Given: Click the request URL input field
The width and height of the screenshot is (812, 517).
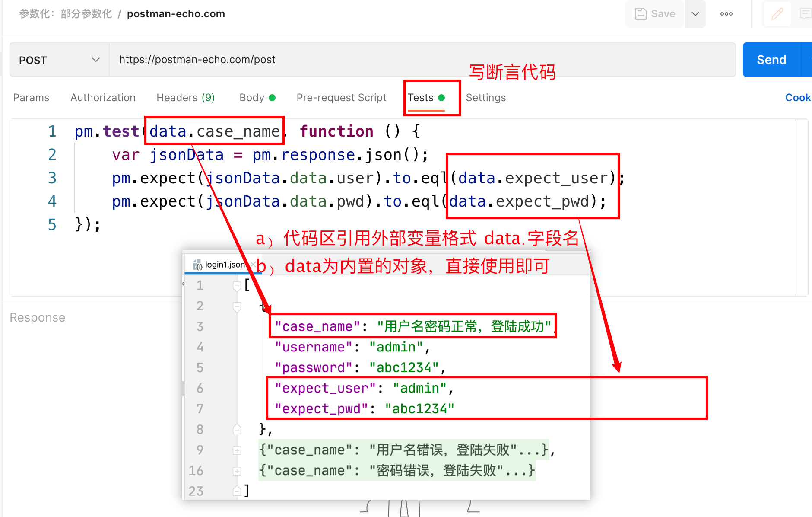Looking at the screenshot, I should click(422, 60).
